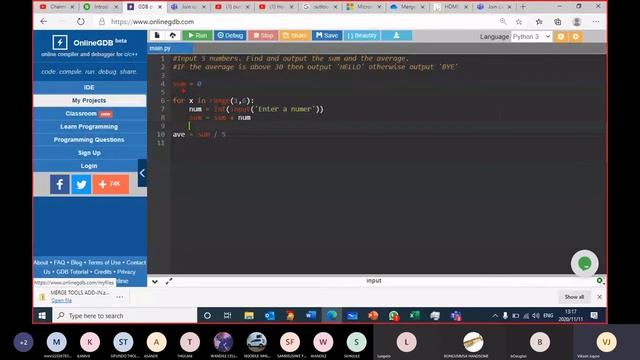Click the ST participant avatar
Screen dimensions: 640x360
tap(123, 342)
